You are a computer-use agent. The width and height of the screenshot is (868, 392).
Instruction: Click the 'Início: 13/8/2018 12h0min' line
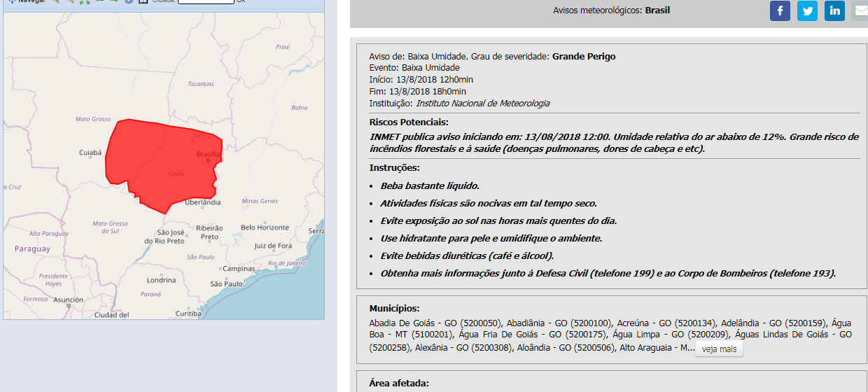[x=421, y=80]
